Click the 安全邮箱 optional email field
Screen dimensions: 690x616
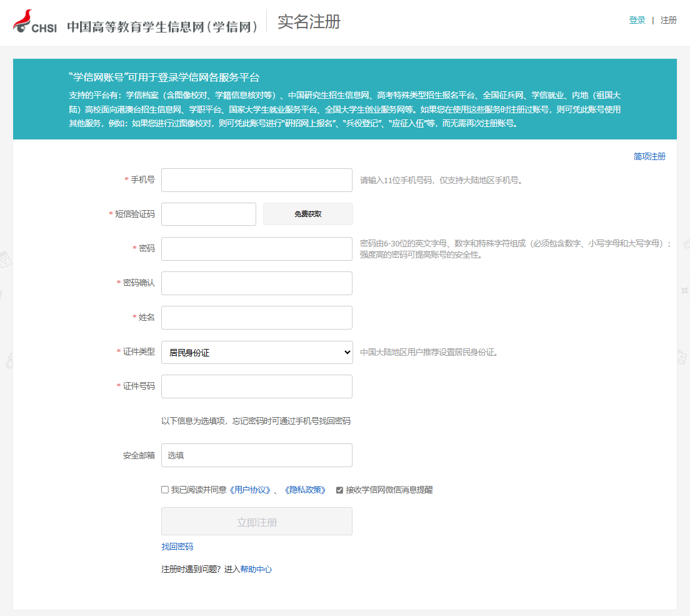point(256,455)
